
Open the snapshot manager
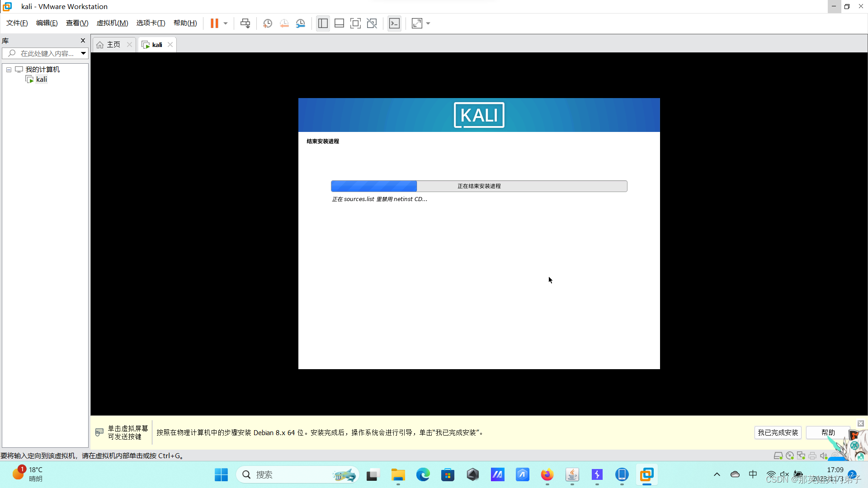point(301,23)
